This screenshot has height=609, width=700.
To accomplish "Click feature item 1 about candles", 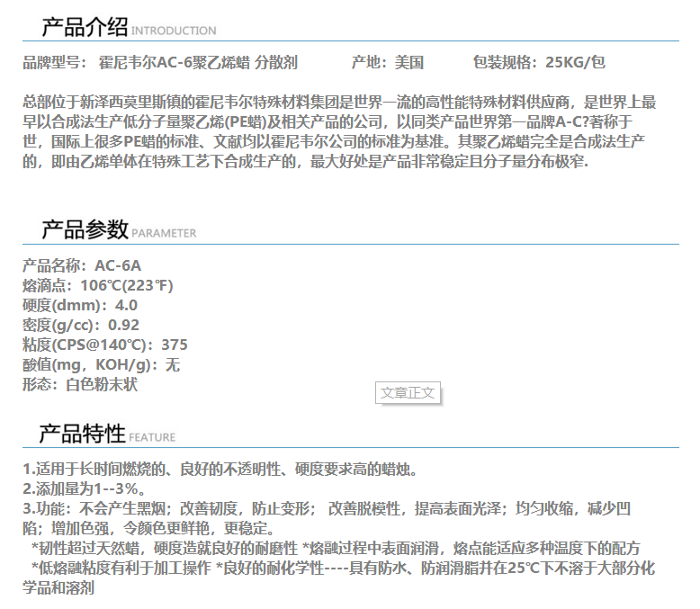I will coord(220,469).
